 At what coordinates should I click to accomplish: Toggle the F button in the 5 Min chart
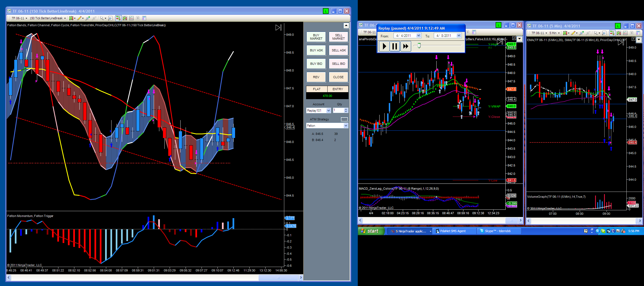point(633,39)
